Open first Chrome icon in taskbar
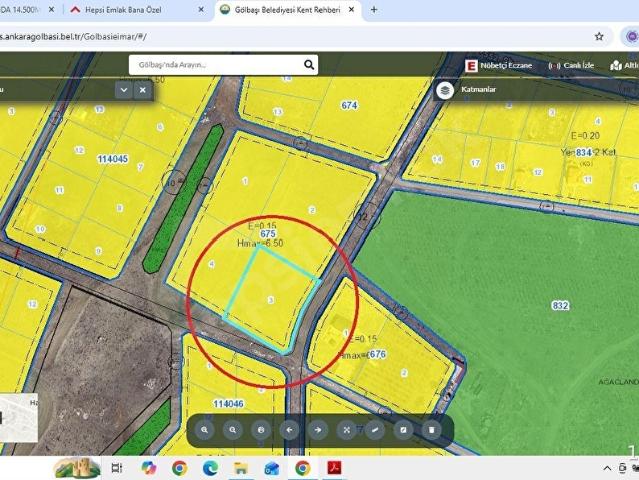639x480 pixels. click(179, 468)
